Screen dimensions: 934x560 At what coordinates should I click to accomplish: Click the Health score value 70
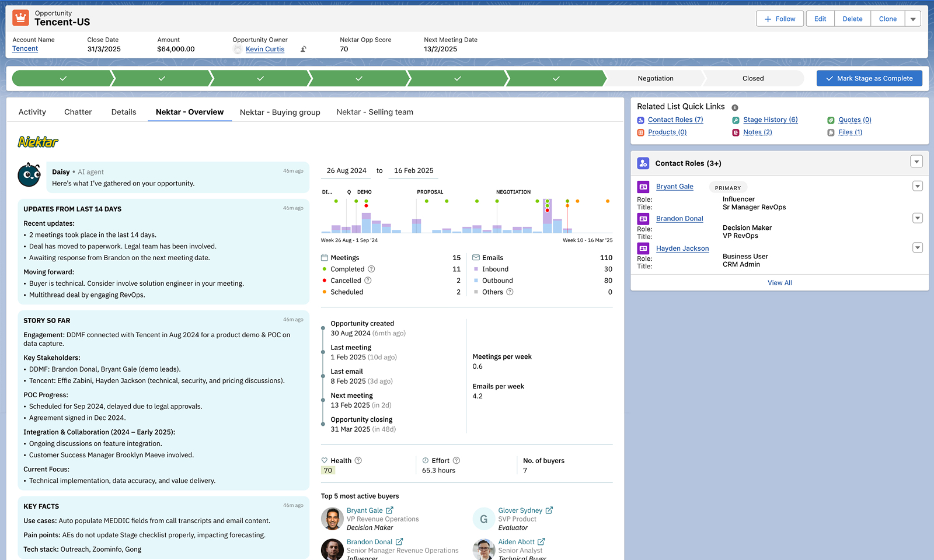pyautogui.click(x=328, y=471)
